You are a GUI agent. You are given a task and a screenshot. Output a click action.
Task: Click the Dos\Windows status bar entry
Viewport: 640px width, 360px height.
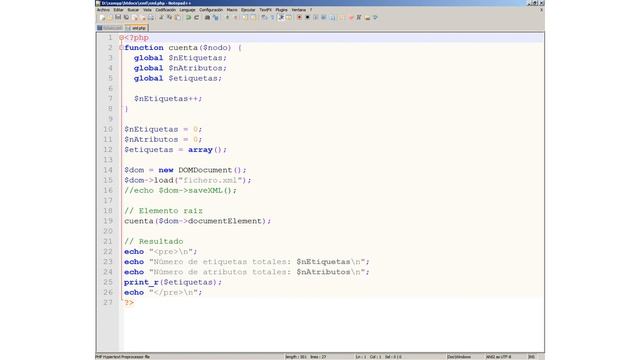point(459,357)
